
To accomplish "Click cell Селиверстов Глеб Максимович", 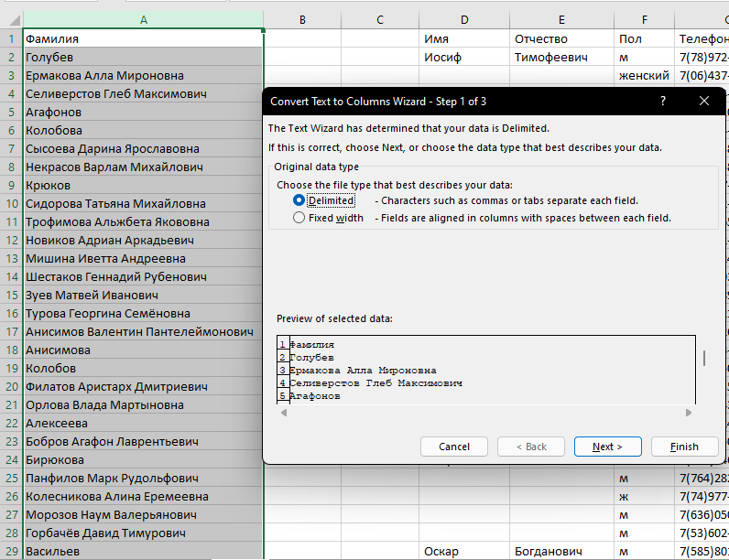I will point(143,94).
